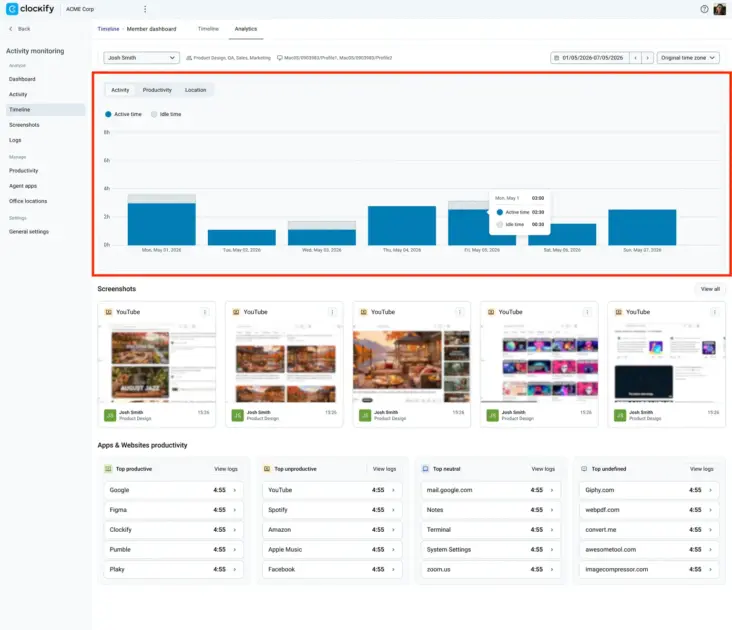Viewport: 732px width, 630px height.
Task: Click the Top neutral category icon
Action: pyautogui.click(x=425, y=469)
